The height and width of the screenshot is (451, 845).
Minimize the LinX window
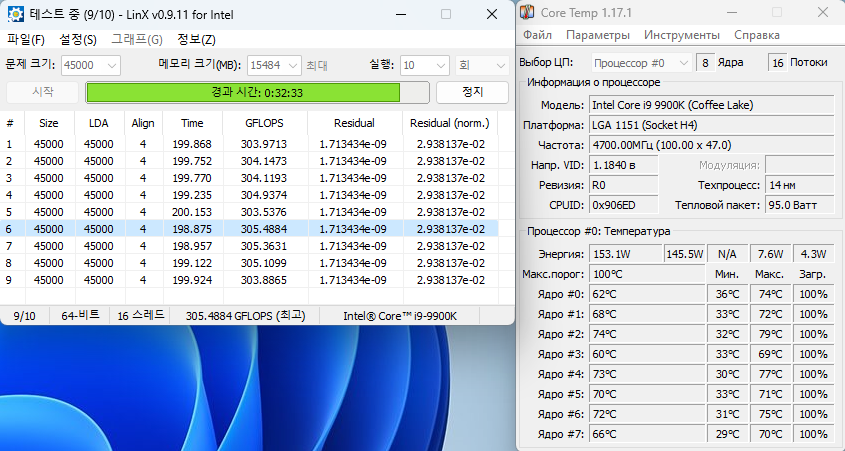point(400,15)
